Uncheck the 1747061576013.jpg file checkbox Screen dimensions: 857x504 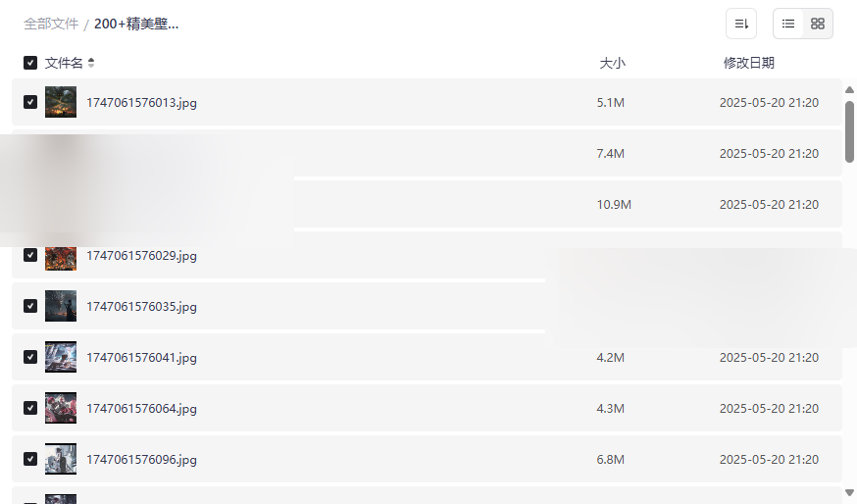(x=30, y=102)
